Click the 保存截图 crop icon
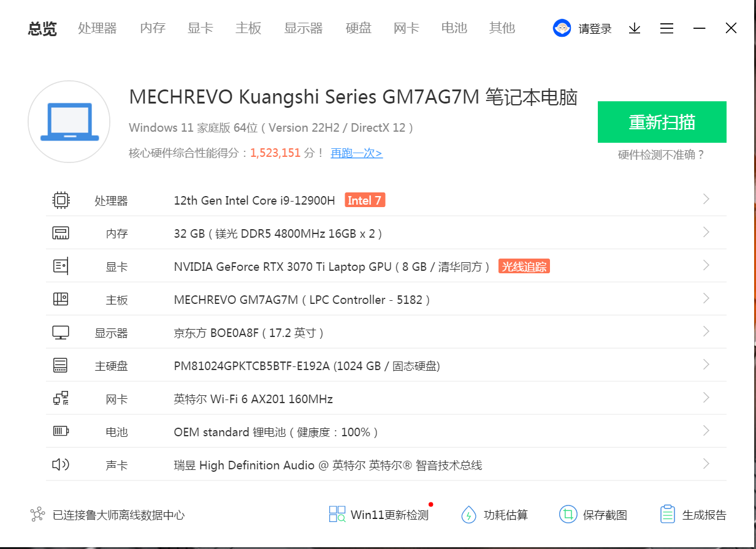 click(x=568, y=514)
